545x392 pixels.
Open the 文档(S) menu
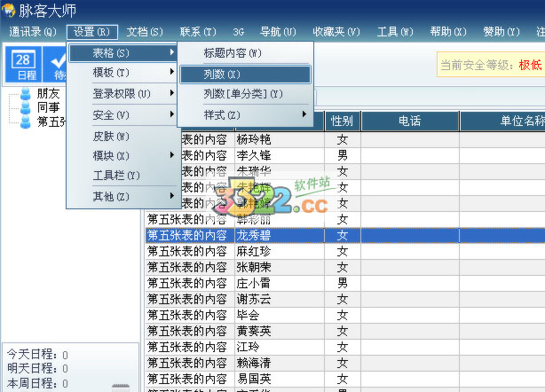[x=145, y=32]
